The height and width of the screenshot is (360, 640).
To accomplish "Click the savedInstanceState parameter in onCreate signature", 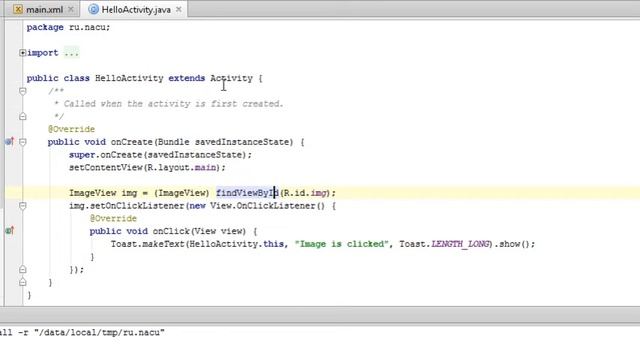I will pyautogui.click(x=244, y=142).
